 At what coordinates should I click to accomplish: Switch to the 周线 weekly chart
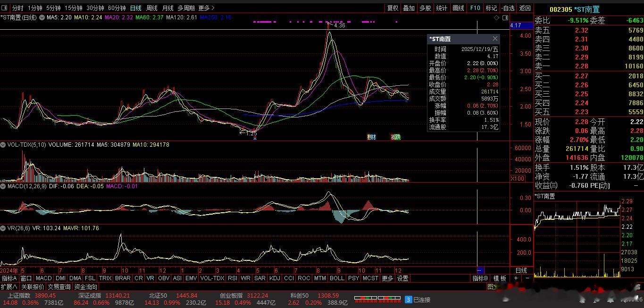tap(151, 8)
